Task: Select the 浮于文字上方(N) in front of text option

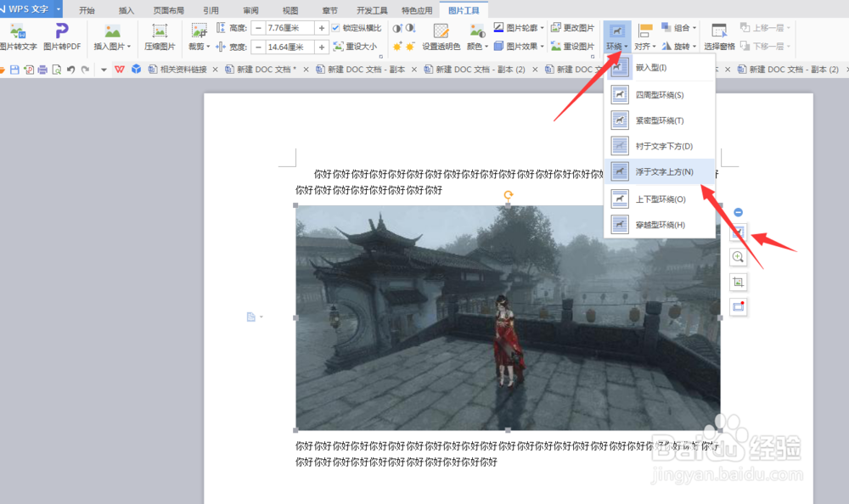Action: pos(660,171)
